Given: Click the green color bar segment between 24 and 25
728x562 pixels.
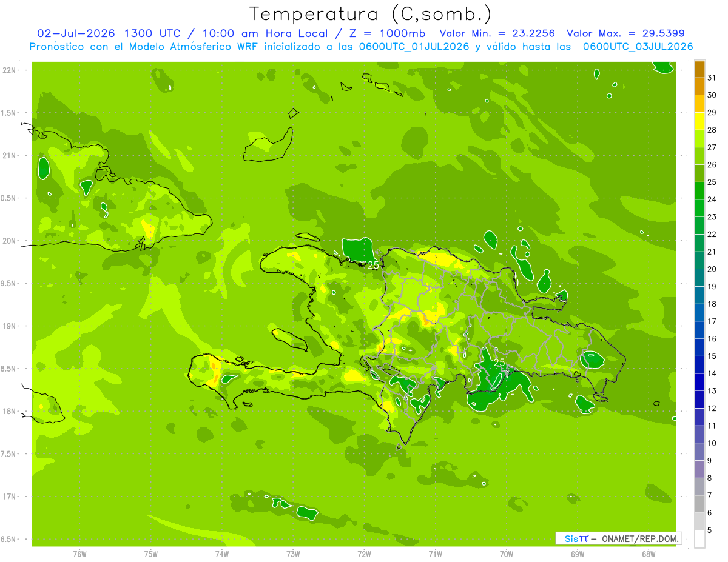Looking at the screenshot, I should pyautogui.click(x=699, y=190).
